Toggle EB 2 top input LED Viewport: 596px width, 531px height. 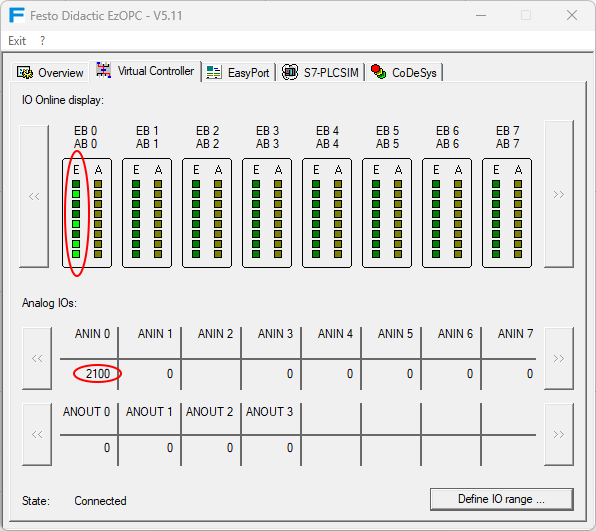pos(196,184)
